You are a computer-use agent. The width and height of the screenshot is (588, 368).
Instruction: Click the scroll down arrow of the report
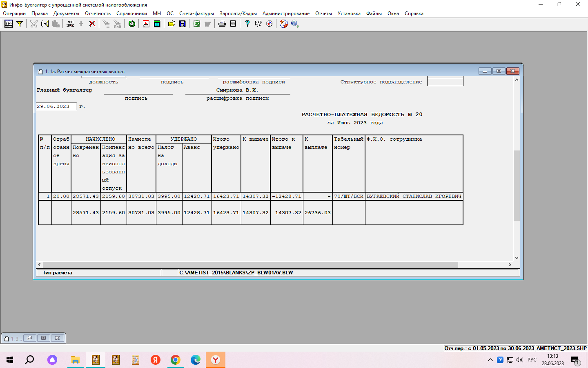click(517, 258)
